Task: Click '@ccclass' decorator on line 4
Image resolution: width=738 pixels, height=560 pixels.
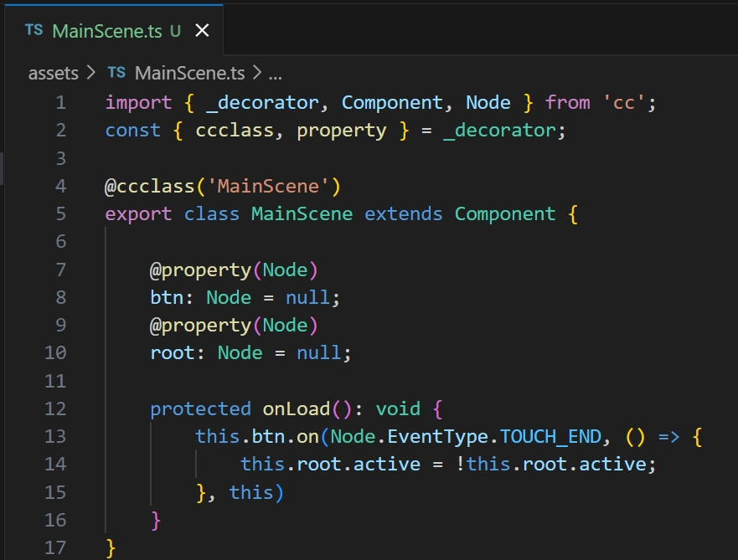Action: point(149,186)
